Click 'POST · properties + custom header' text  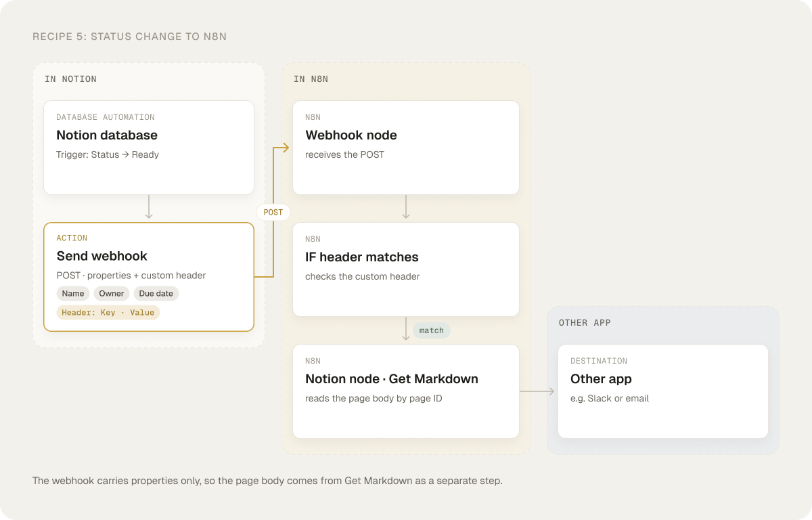pos(131,276)
